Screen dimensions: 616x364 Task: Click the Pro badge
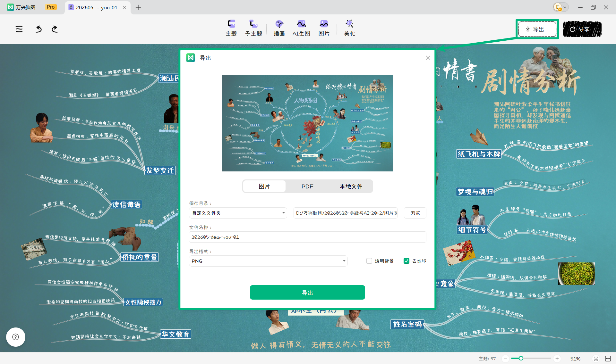51,7
